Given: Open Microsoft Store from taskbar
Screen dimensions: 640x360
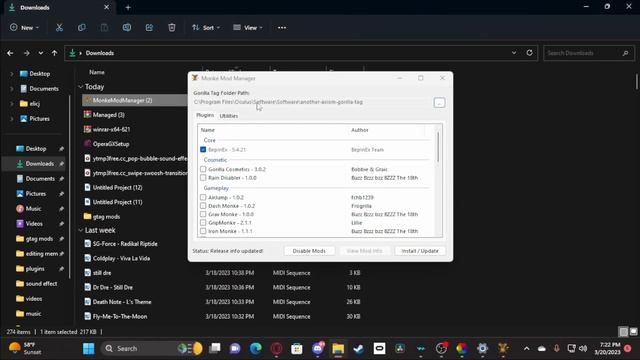Looking at the screenshot, I should click(x=297, y=349).
